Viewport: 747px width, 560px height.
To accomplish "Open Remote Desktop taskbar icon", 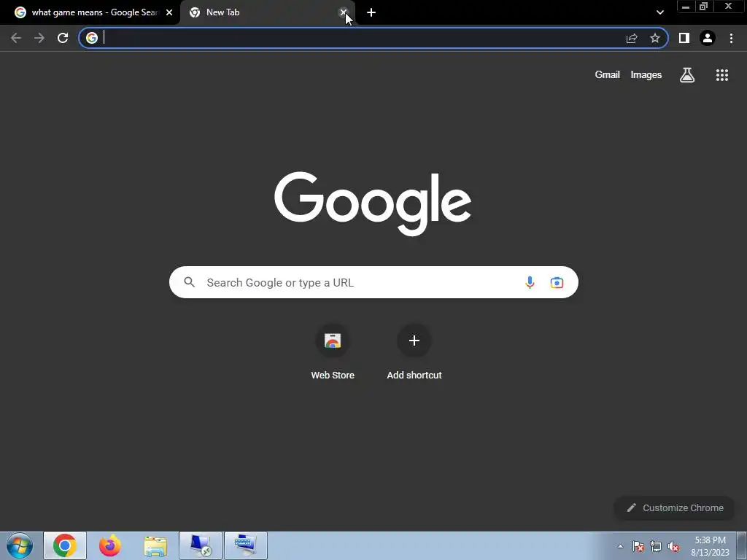I will pyautogui.click(x=201, y=545).
